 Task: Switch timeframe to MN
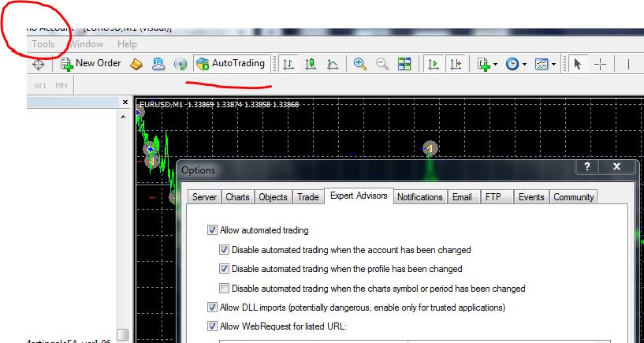(x=61, y=86)
